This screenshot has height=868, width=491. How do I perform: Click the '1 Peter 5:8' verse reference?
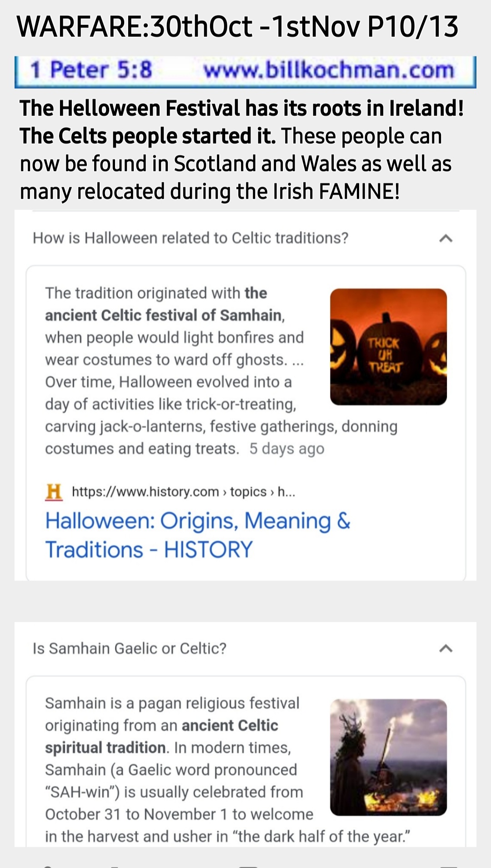tap(91, 70)
